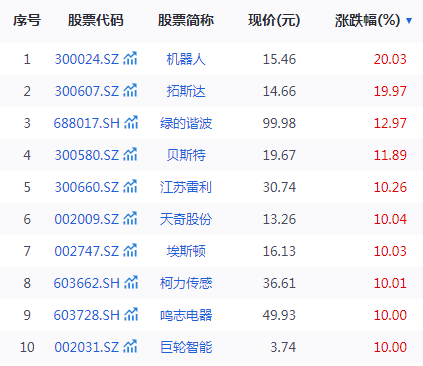Open stock link 鸣志电器
The height and width of the screenshot is (366, 423).
click(186, 315)
